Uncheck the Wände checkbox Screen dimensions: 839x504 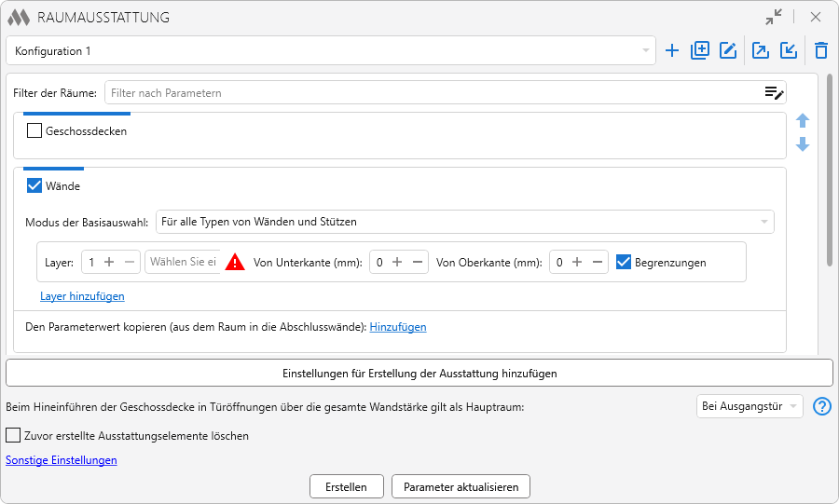click(x=34, y=186)
